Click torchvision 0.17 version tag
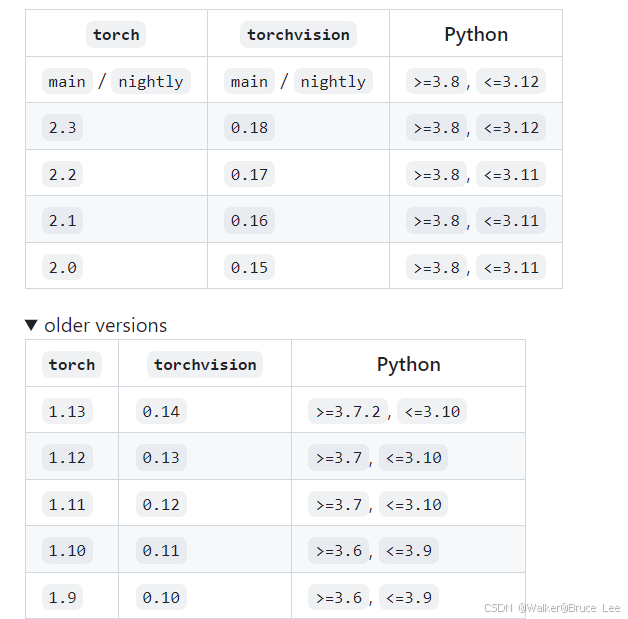 [249, 174]
